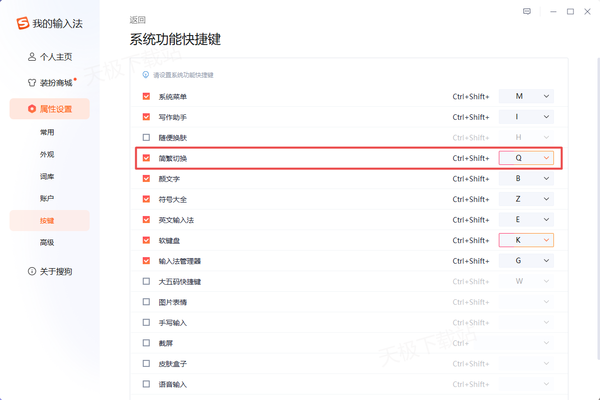600x400 pixels.
Task: Open the I key dropdown for 写作助手
Action: pos(526,117)
